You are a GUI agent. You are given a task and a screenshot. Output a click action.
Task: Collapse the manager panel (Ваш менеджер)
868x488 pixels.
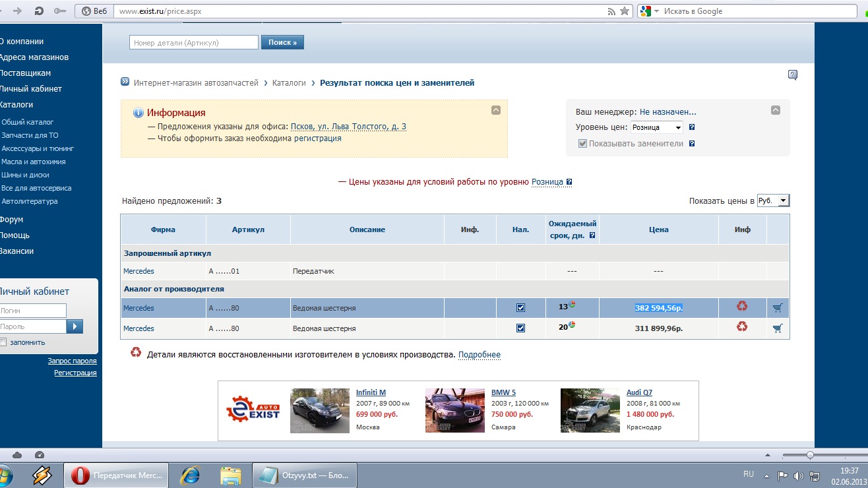[x=776, y=110]
